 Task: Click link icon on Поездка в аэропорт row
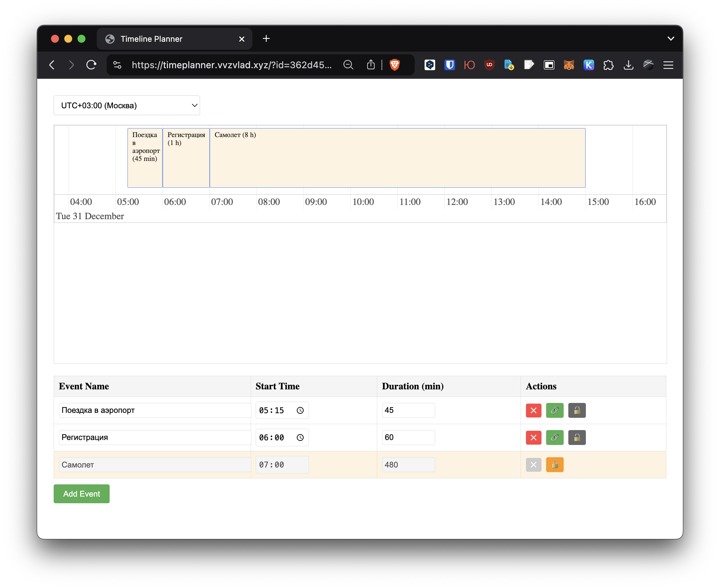555,410
